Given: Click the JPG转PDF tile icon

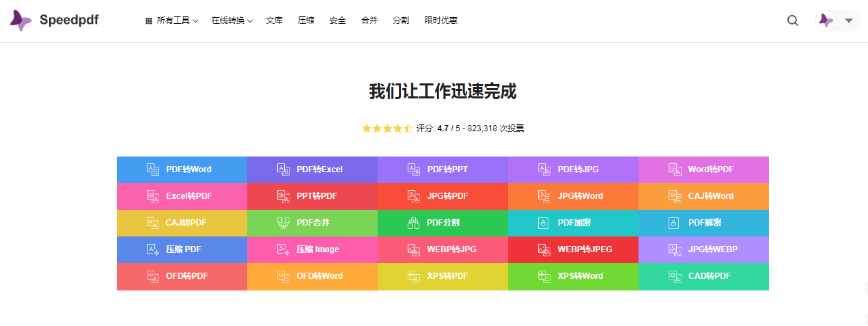Looking at the screenshot, I should click(414, 195).
